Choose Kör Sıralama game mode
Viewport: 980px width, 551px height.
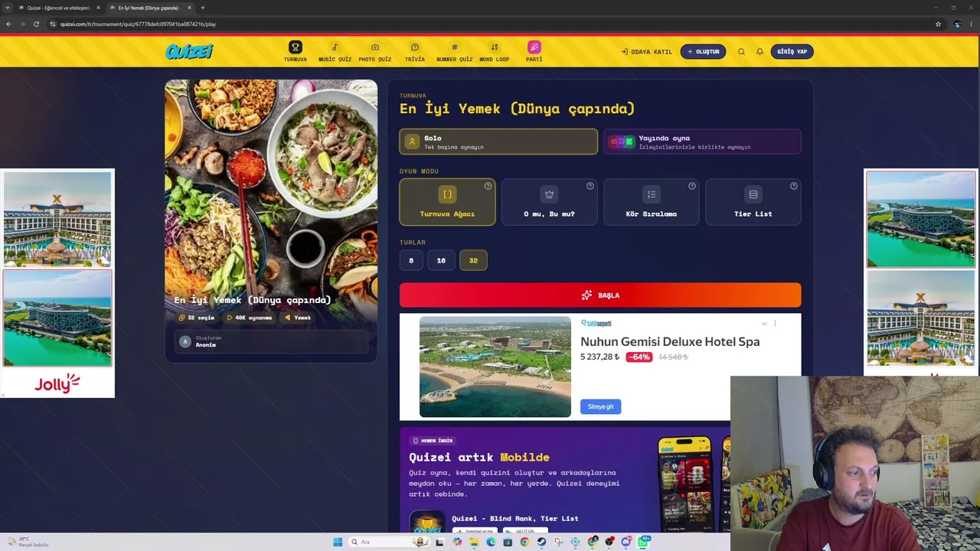point(651,202)
